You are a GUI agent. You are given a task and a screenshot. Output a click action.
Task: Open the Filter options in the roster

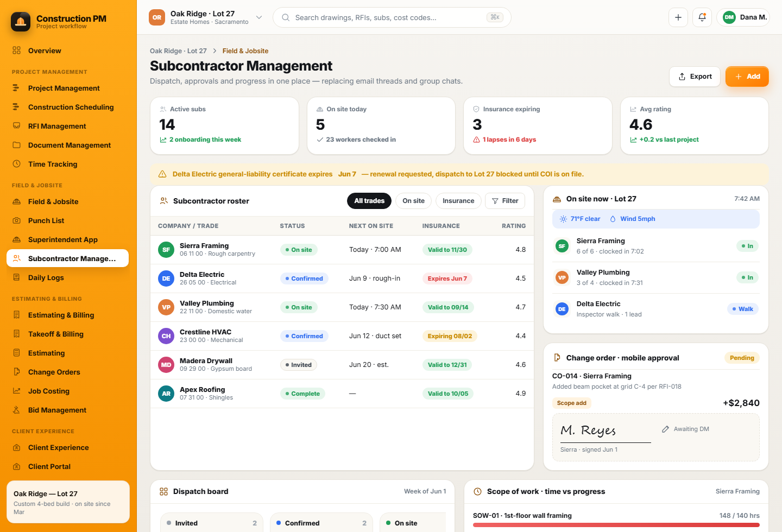click(x=505, y=201)
